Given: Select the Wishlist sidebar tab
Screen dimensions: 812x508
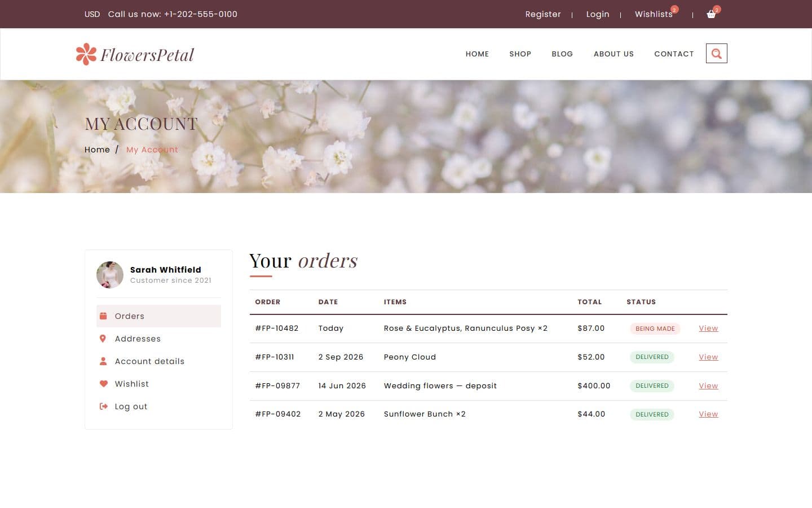Looking at the screenshot, I should click(158, 384).
